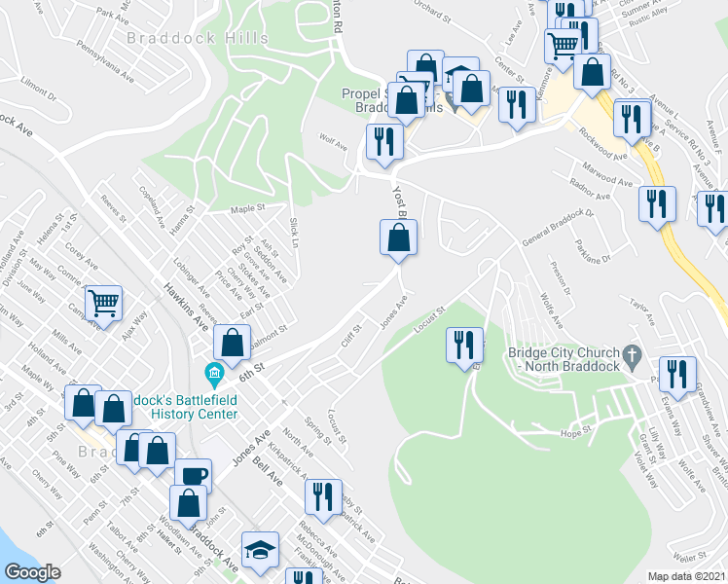The width and height of the screenshot is (728, 584).
Task: Click the Pennsylvania Ave street label
Action: point(105,61)
